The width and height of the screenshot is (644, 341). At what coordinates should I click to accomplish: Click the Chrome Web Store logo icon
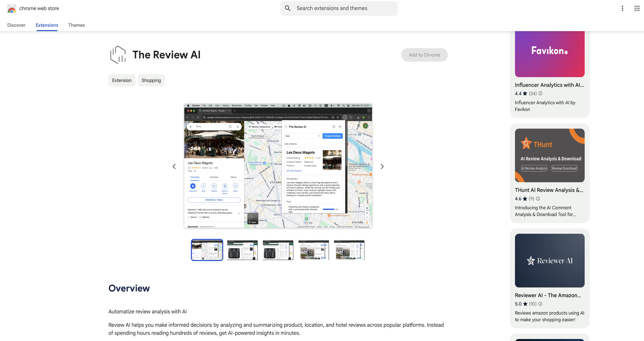coord(12,8)
